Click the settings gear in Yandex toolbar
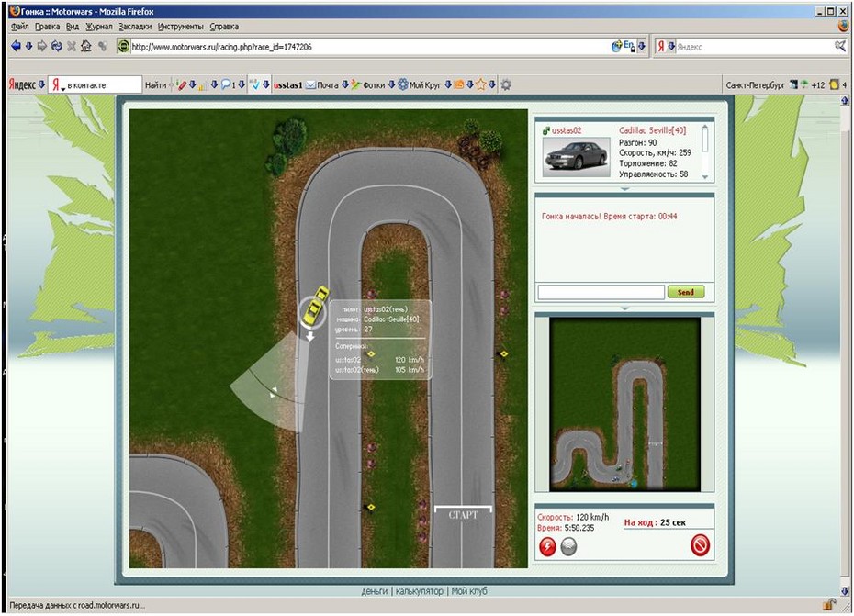This screenshot has width=854, height=616. [506, 84]
